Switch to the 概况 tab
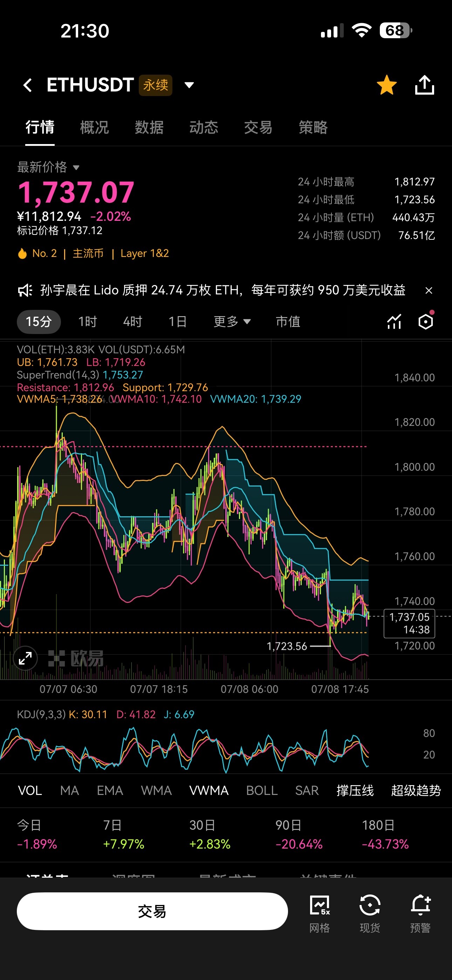452x980 pixels. click(x=94, y=127)
